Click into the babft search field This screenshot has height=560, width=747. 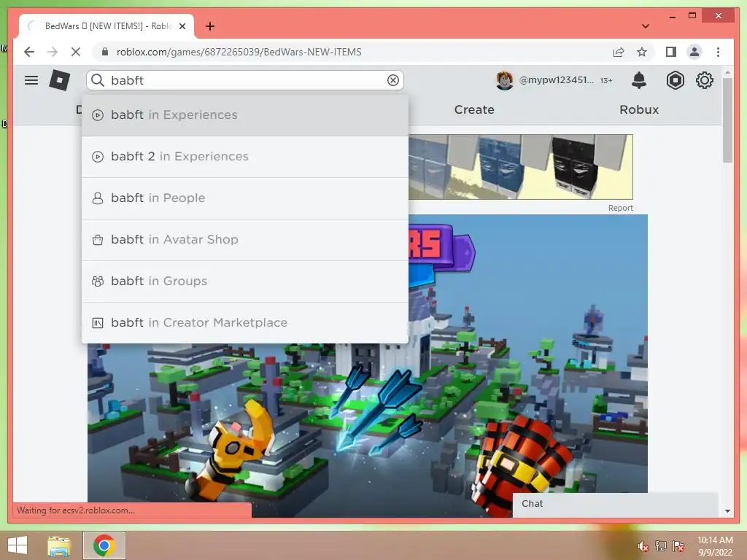[x=245, y=80]
